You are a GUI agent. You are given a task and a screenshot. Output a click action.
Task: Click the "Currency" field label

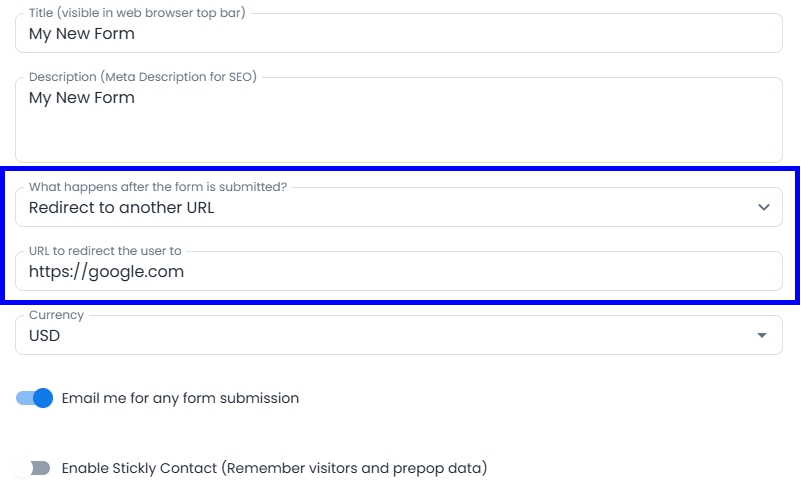(57, 314)
